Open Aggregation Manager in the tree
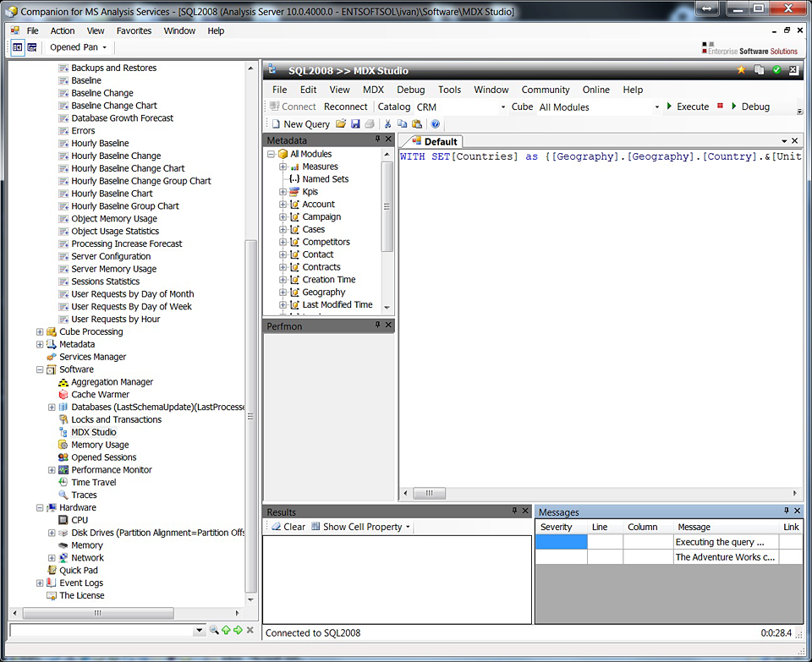This screenshot has width=812, height=662. (x=112, y=382)
